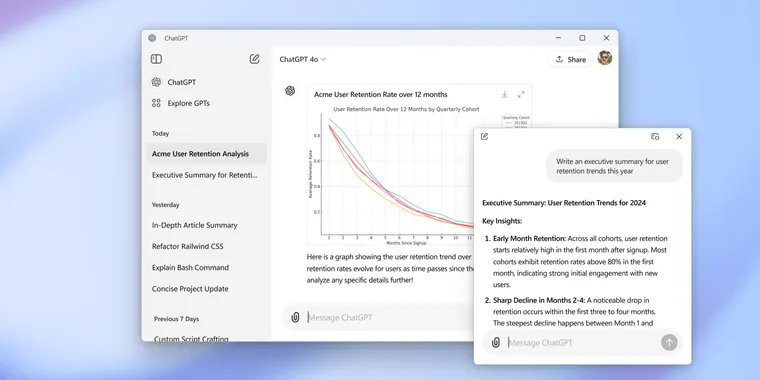Click the 'Yesterday' section label in sidebar
The width and height of the screenshot is (760, 380).
[165, 205]
